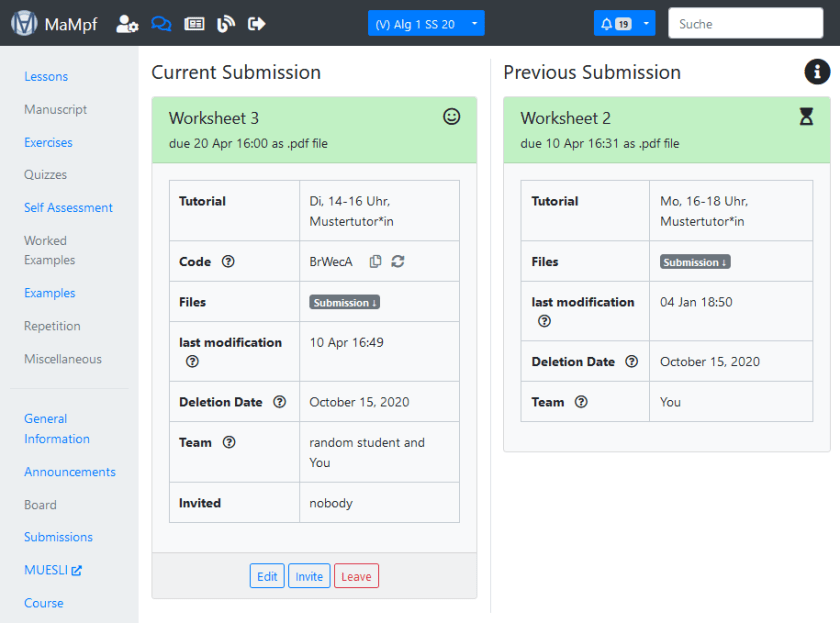Open the notifications bell with 19 badge
Image resolution: width=840 pixels, height=623 pixels.
pos(615,24)
